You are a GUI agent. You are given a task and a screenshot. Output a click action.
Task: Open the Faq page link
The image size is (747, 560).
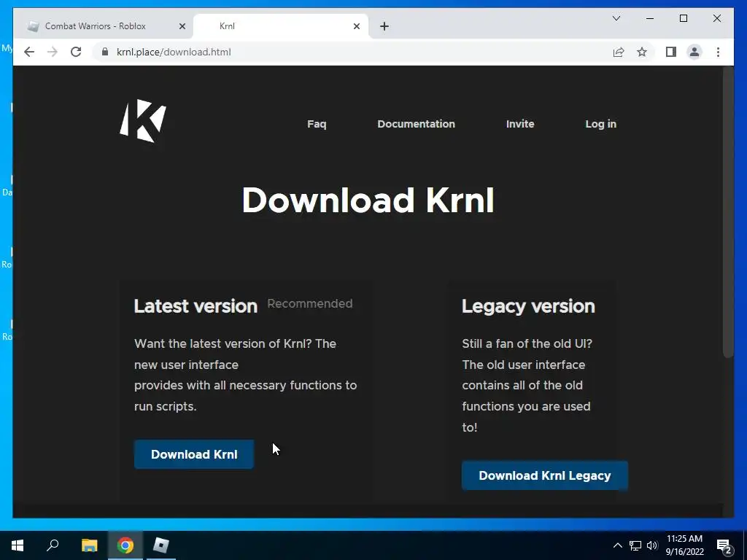point(317,124)
